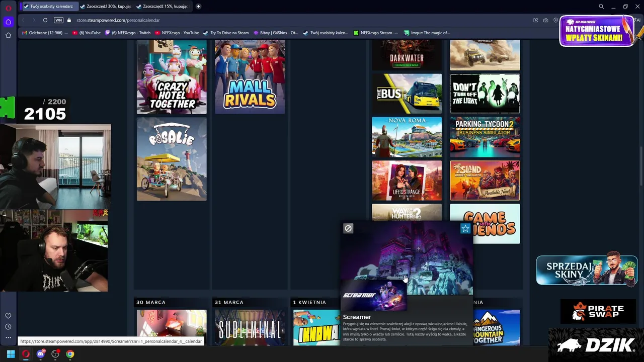Open the Island Market Simulator tile

pyautogui.click(x=485, y=180)
